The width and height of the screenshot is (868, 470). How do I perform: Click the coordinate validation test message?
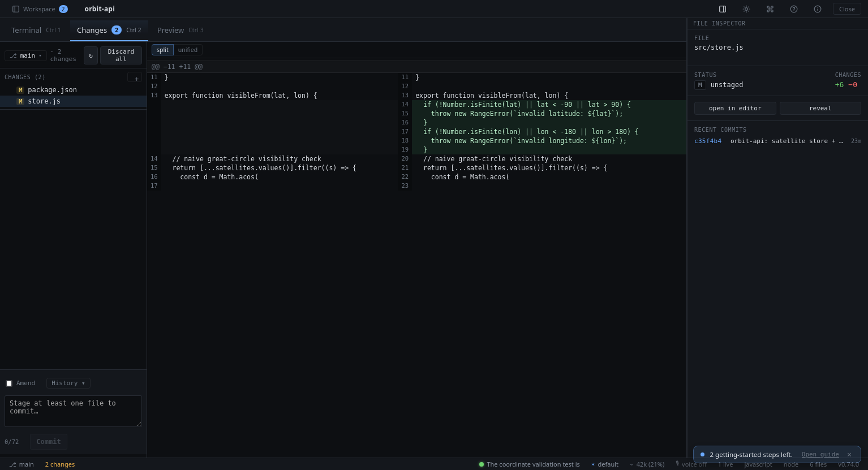pos(533,464)
